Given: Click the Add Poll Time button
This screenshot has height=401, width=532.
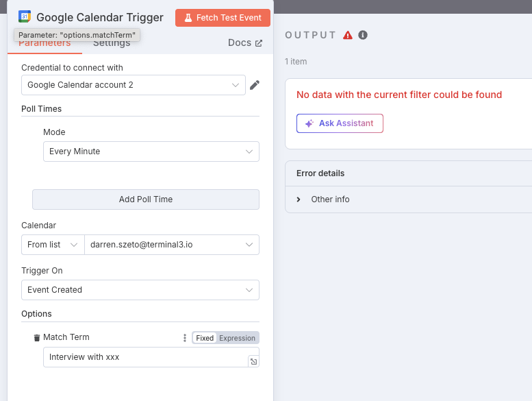Looking at the screenshot, I should [145, 199].
